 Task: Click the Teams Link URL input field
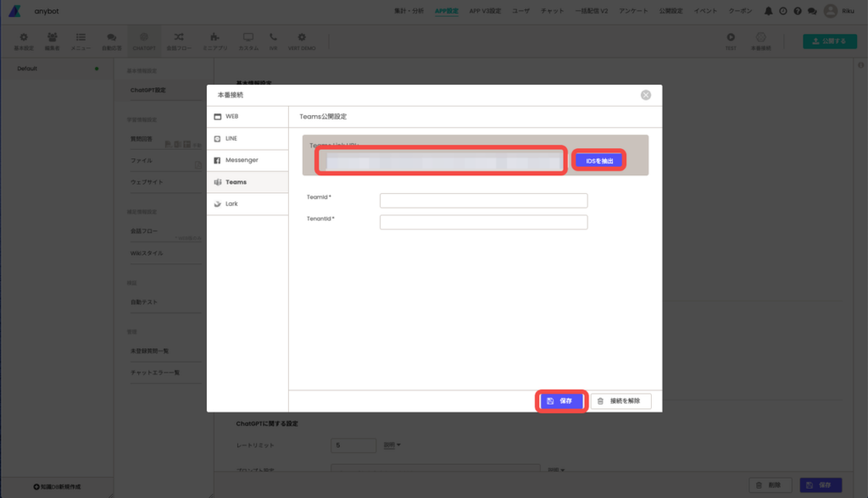[x=441, y=161]
